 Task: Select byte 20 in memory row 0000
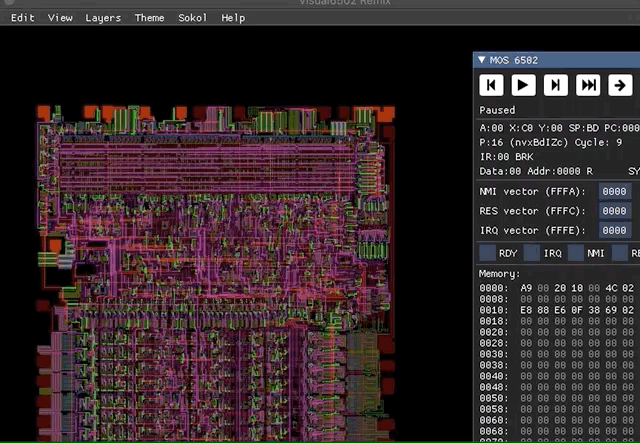click(560, 288)
